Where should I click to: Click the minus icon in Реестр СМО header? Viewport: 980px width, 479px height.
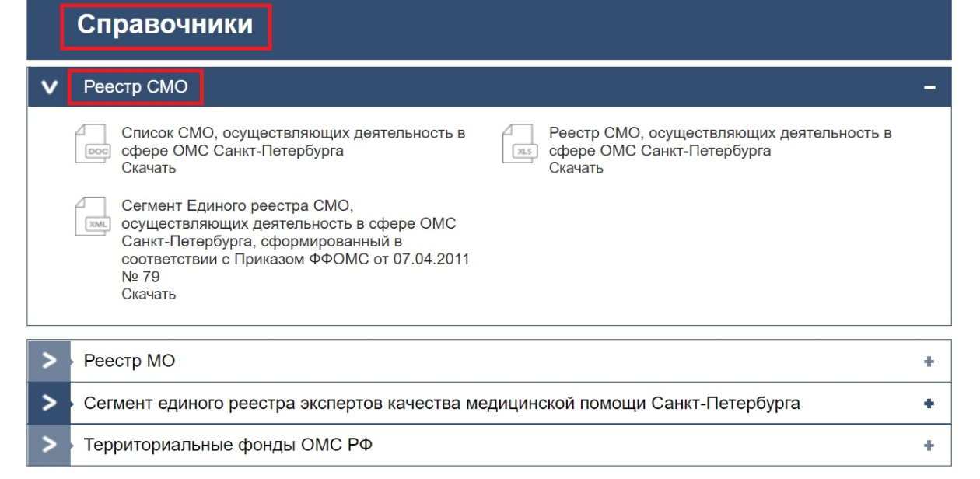929,88
